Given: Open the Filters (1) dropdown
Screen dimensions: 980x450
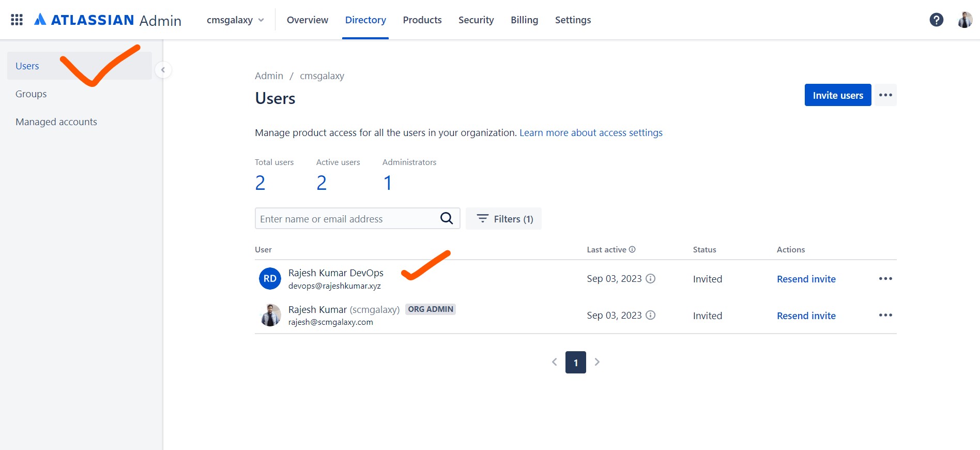Looking at the screenshot, I should pyautogui.click(x=503, y=219).
